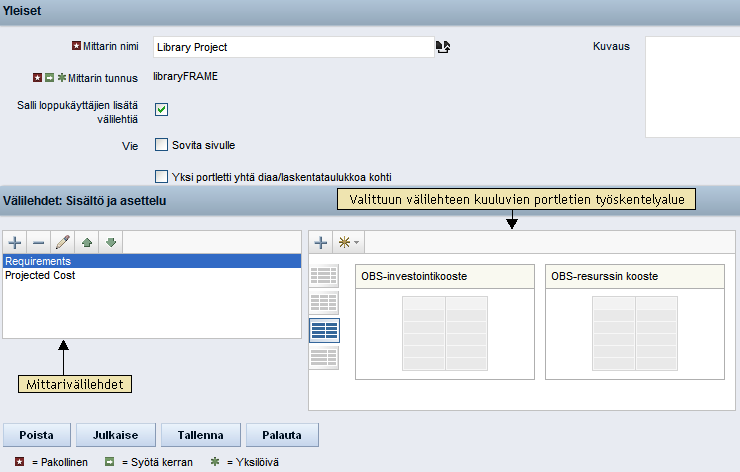Click the Kuvaus text area
740x472 pixels.
(x=692, y=87)
